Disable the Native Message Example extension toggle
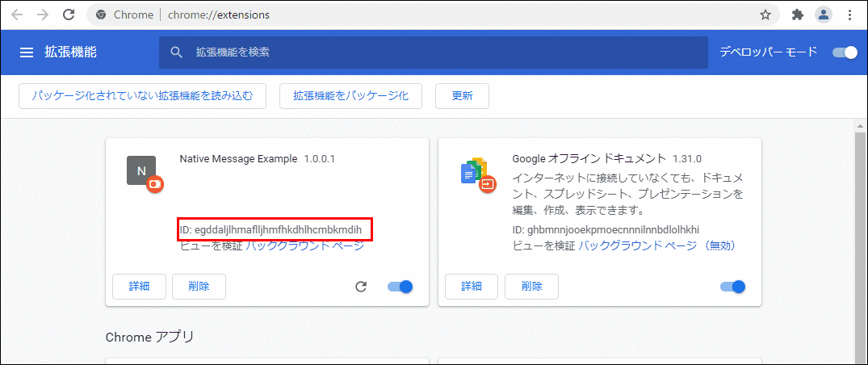This screenshot has width=868, height=365. (400, 287)
